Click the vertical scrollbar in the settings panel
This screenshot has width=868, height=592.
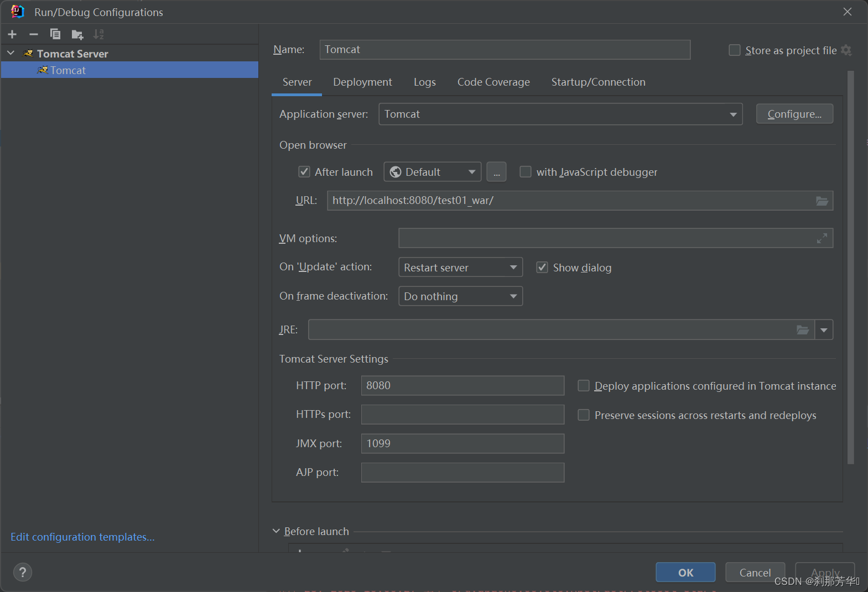pyautogui.click(x=851, y=268)
